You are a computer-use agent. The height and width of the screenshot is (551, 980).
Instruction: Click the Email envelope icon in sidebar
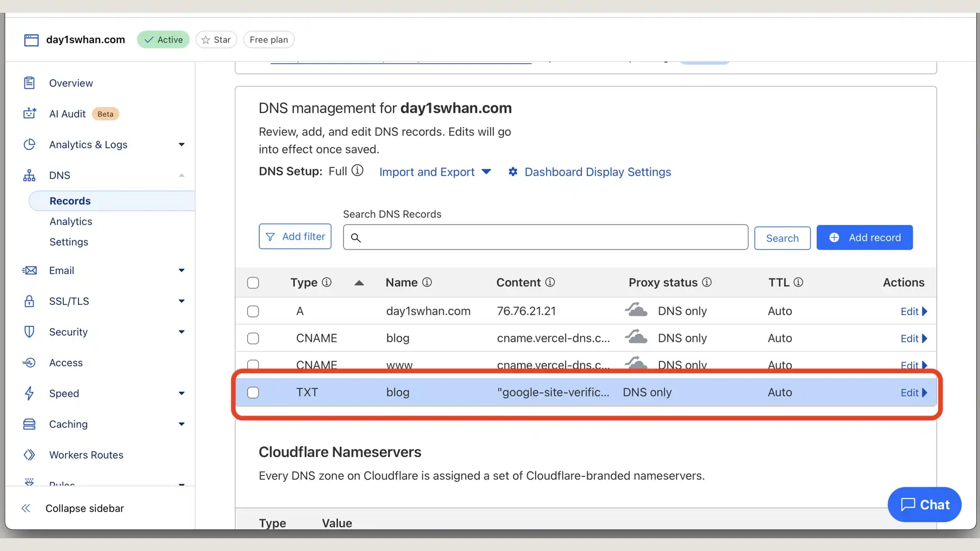[30, 270]
